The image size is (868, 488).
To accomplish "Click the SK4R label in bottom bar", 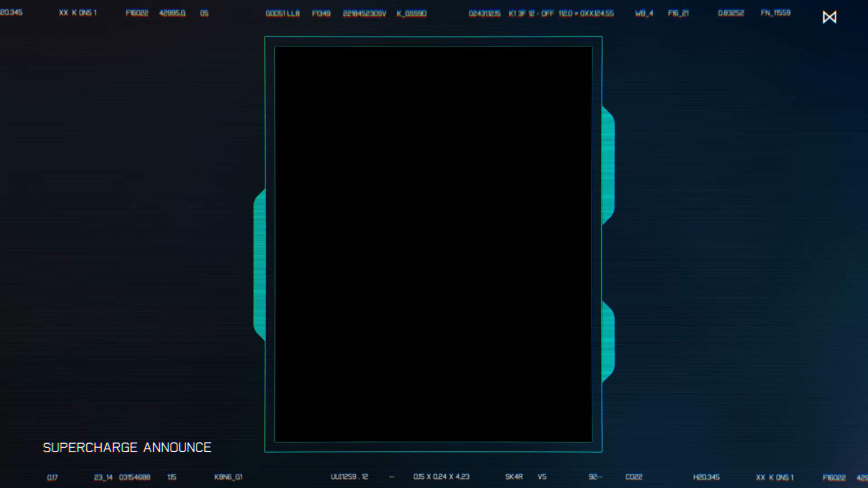I will point(514,477).
